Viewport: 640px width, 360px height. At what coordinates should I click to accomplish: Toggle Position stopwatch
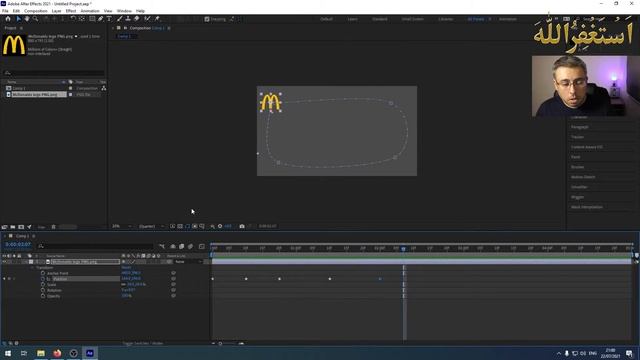click(x=43, y=279)
